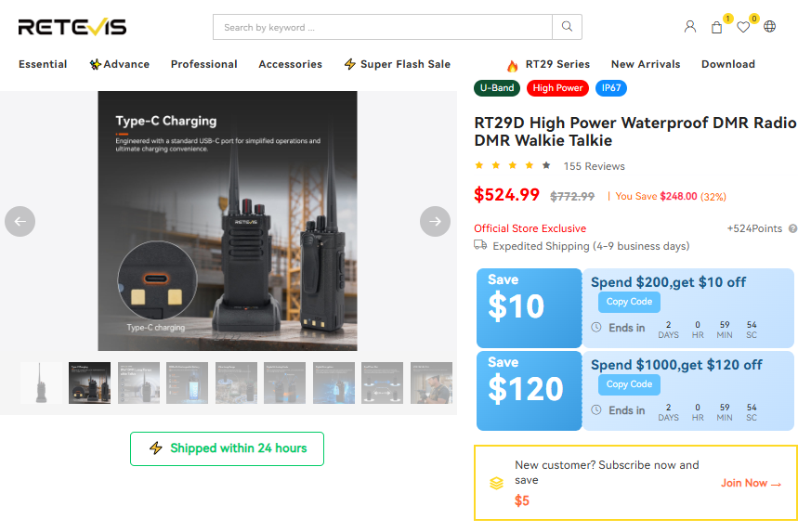The image size is (811, 532).
Task: Show previous product image arrow
Action: coord(20,221)
